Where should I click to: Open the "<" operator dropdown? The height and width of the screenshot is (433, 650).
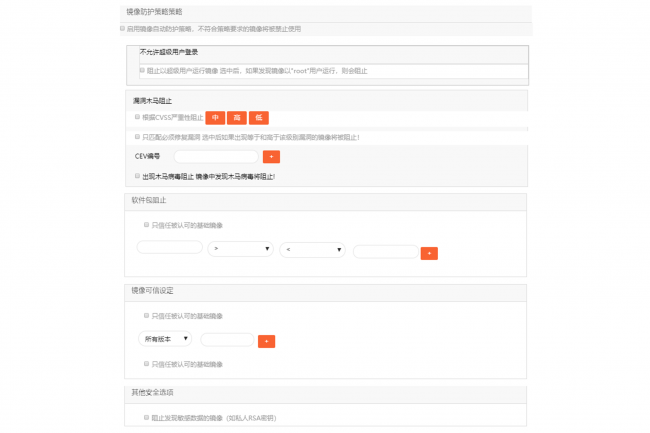tap(312, 250)
